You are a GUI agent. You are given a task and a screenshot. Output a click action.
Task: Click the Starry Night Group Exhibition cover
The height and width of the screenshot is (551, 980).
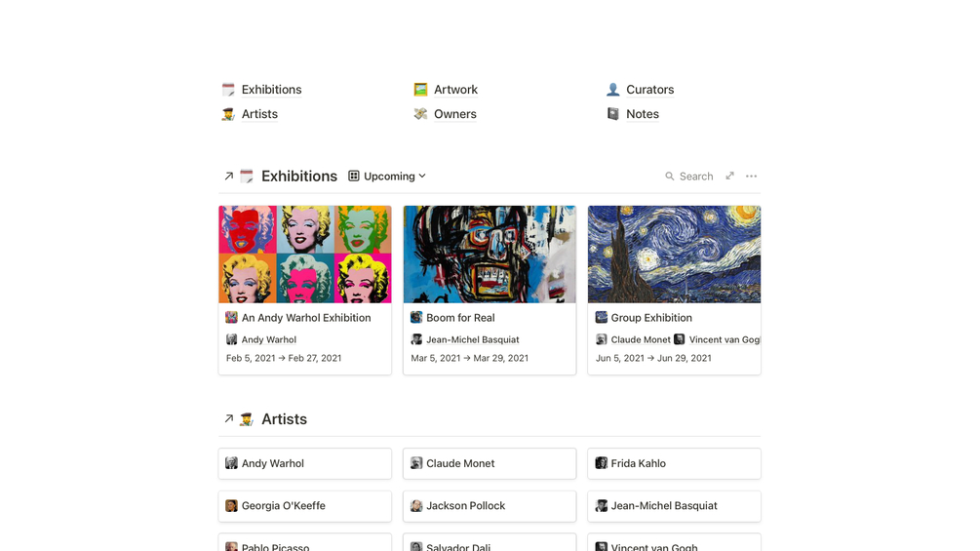point(674,255)
